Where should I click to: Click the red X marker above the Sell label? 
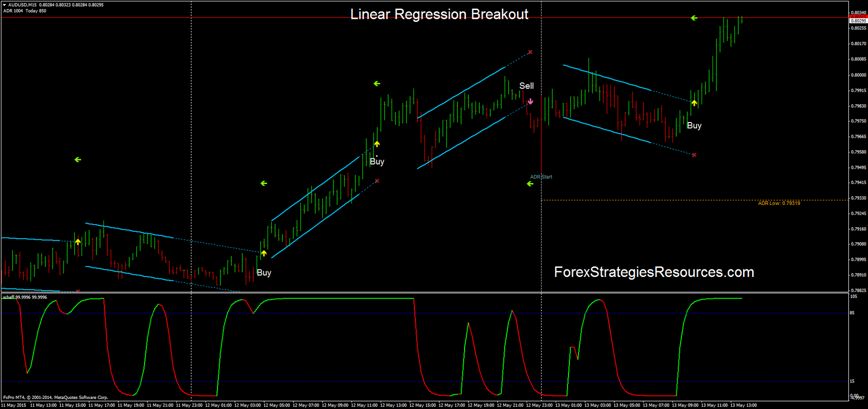coord(530,52)
